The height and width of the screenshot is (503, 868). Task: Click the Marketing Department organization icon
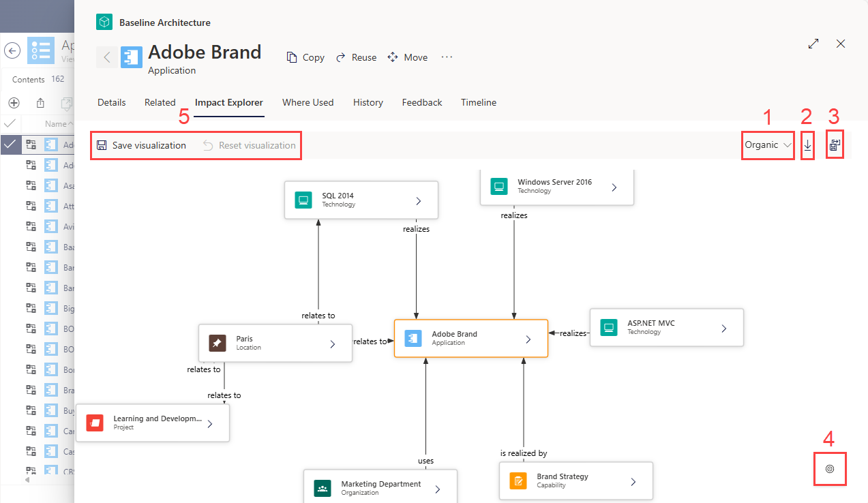323,489
